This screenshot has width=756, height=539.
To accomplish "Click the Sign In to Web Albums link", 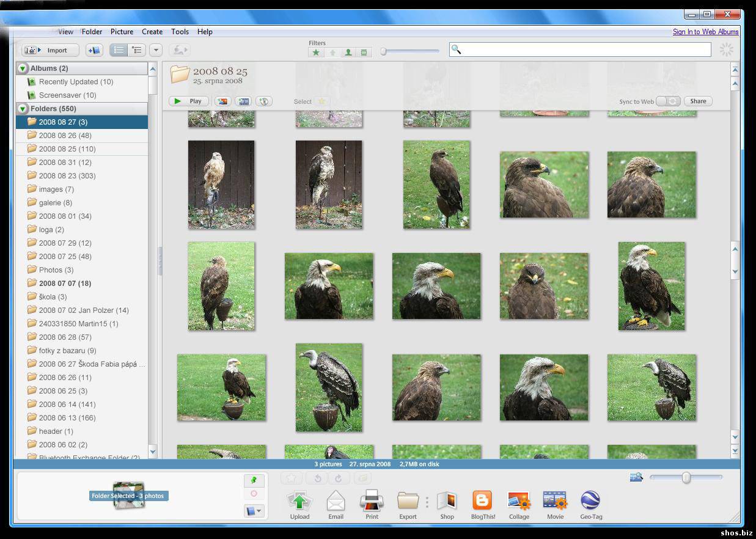I will tap(705, 32).
